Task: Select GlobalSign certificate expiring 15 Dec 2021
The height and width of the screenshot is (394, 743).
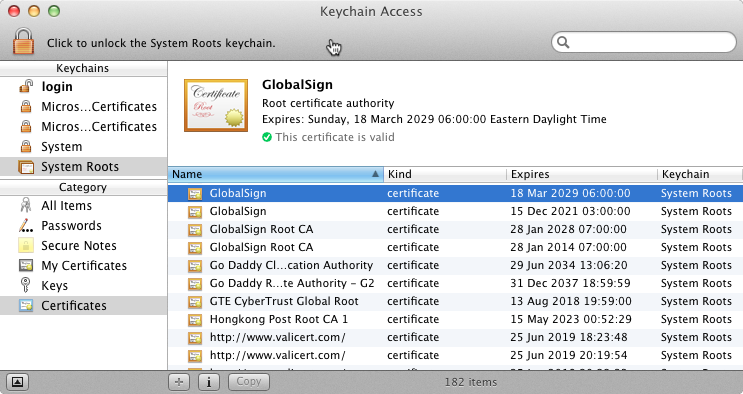Action: 455,211
